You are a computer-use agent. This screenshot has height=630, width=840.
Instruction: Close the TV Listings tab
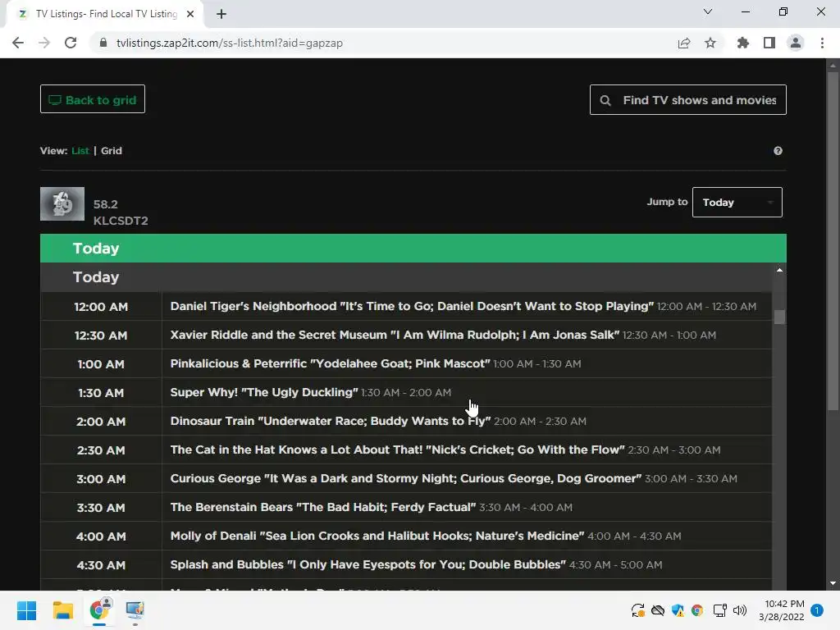pos(190,14)
